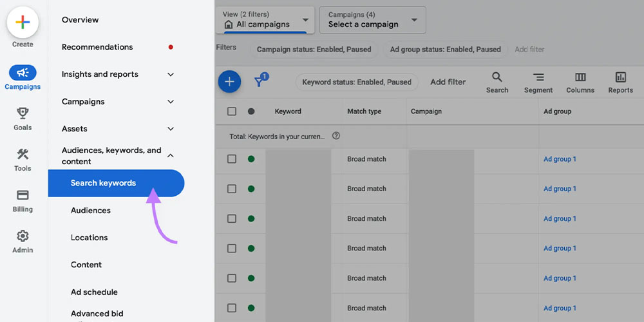Viewport: 644px width, 322px height.
Task: Sort by Ad group column header
Action: pyautogui.click(x=557, y=111)
